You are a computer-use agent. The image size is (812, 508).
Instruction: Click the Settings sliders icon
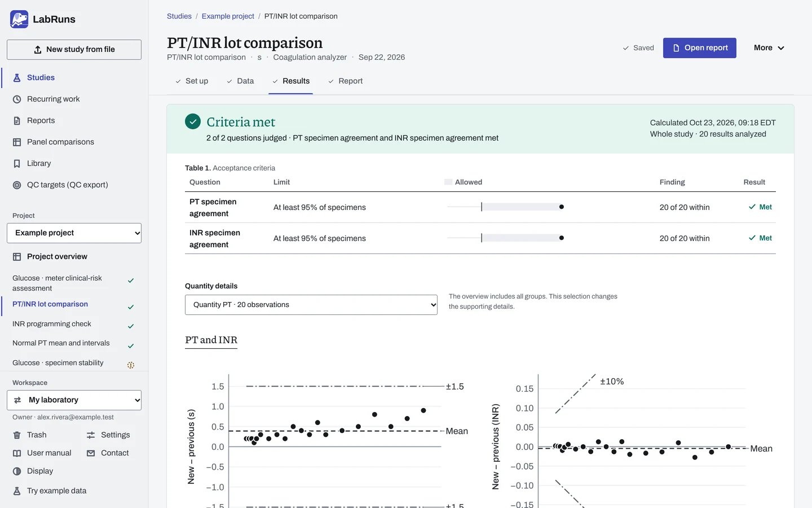click(x=91, y=435)
